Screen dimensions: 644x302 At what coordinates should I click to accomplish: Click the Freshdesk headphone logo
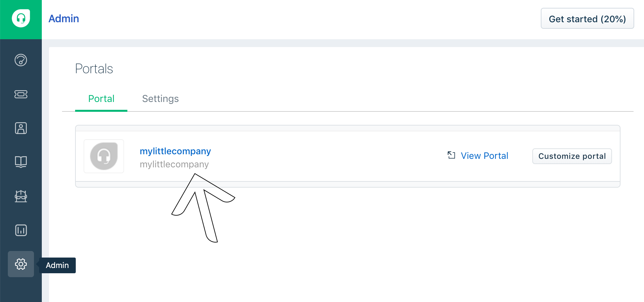pyautogui.click(x=21, y=19)
